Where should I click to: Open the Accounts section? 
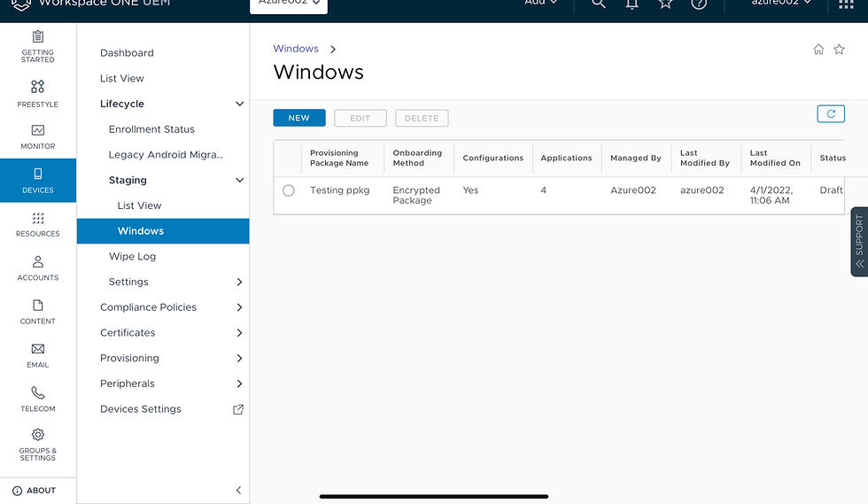pyautogui.click(x=37, y=268)
